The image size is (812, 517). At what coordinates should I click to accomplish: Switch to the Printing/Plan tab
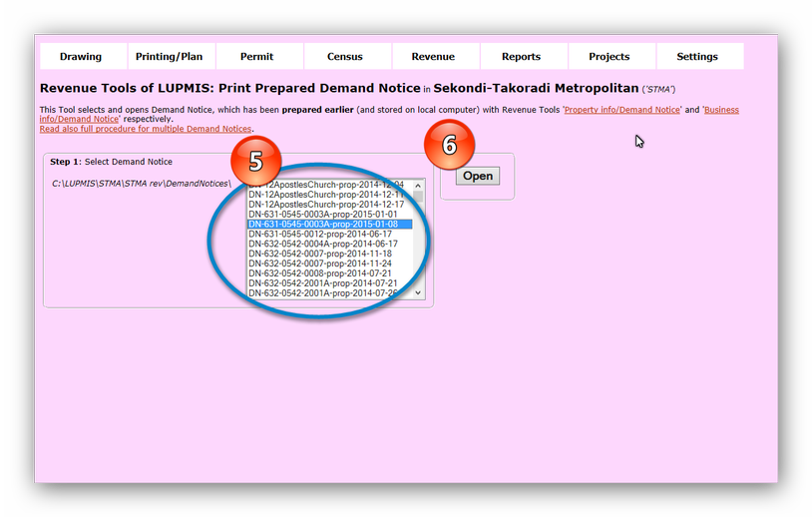tap(172, 57)
